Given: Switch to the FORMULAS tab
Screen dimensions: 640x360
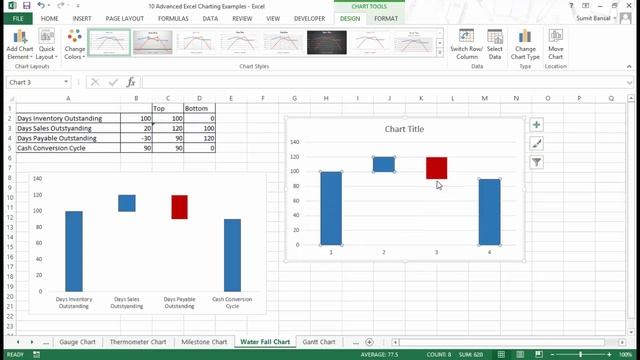Looking at the screenshot, I should tap(173, 19).
